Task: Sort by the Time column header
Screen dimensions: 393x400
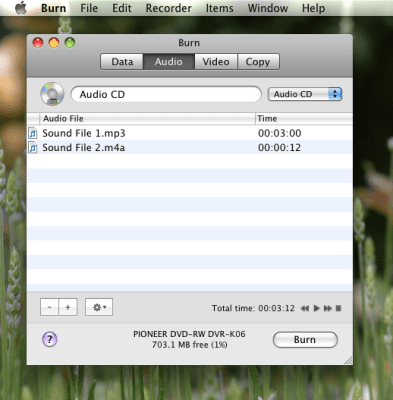Action: point(304,118)
